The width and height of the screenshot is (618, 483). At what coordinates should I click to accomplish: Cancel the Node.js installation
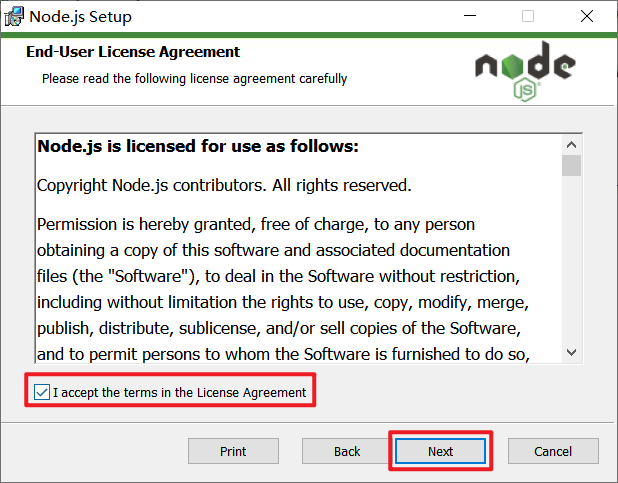point(553,451)
